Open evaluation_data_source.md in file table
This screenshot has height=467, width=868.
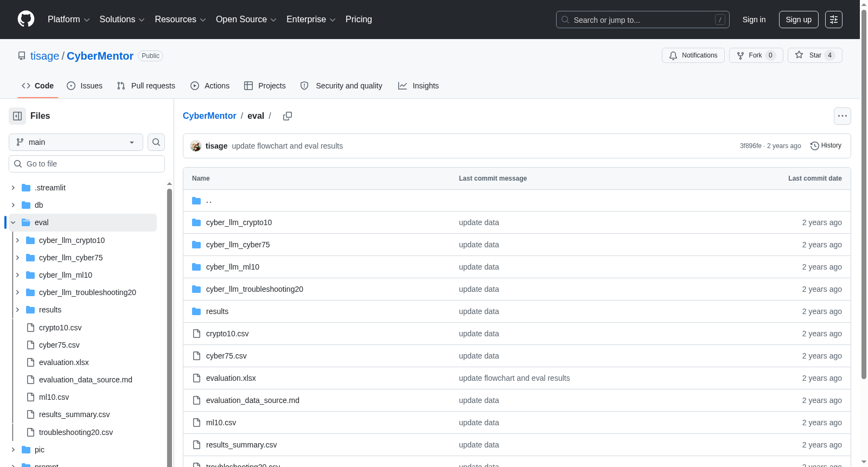point(253,400)
